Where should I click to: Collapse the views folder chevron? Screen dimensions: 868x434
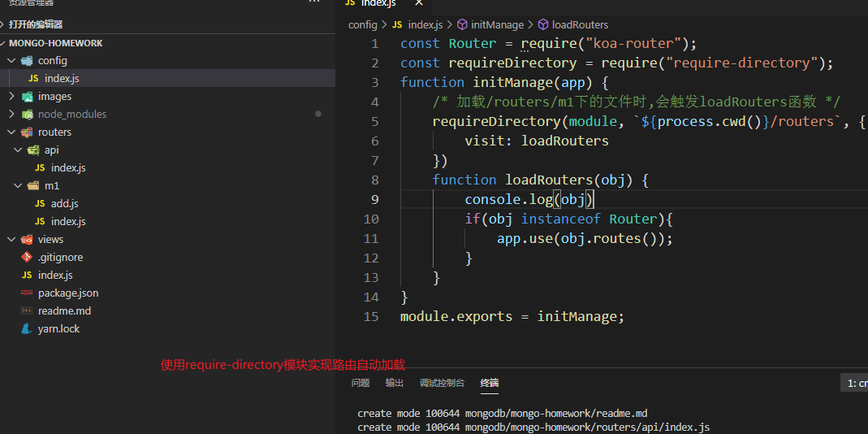point(11,240)
